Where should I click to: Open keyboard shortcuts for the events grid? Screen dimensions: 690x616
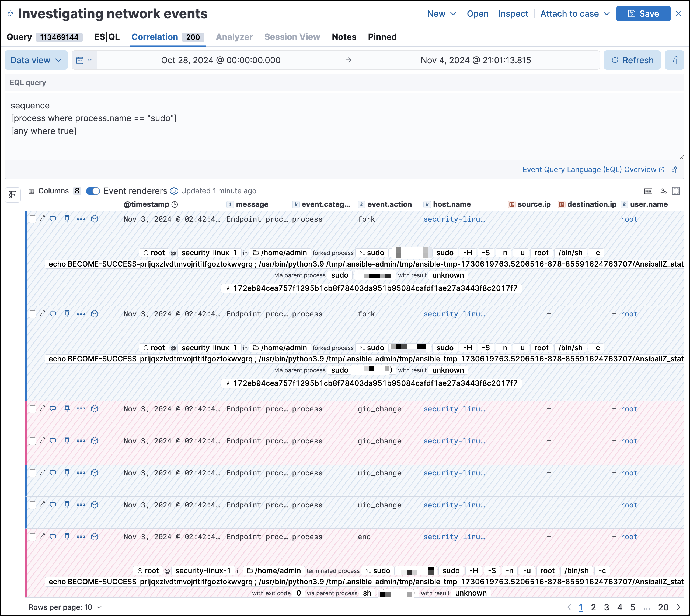coord(648,191)
